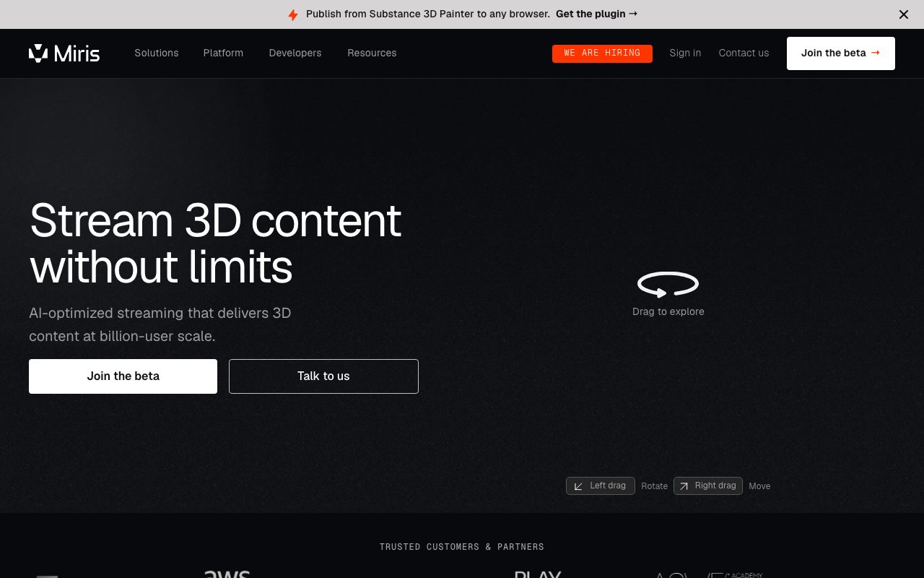
Task: Click the Right drag control hint
Action: [708, 486]
